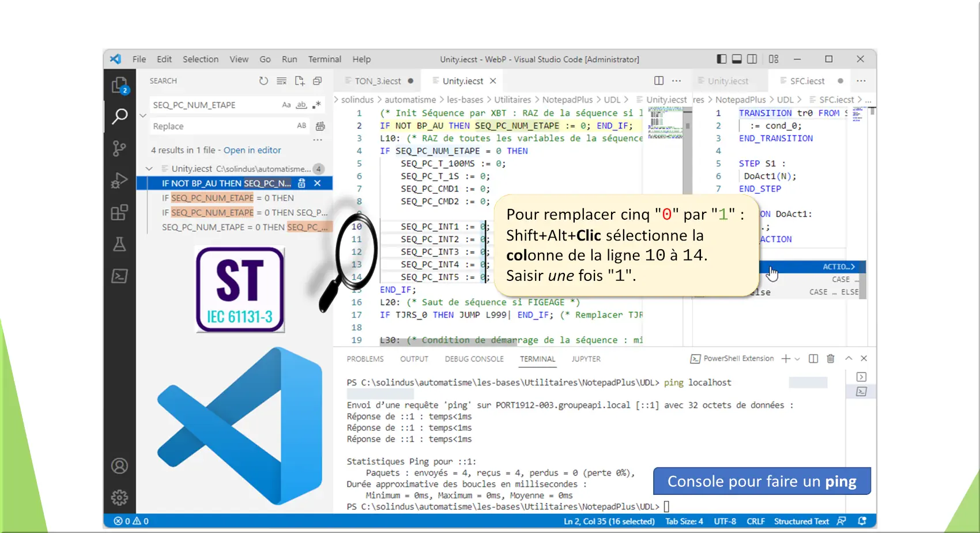Click the Refresh search results icon
The height and width of the screenshot is (533, 980).
(x=263, y=81)
